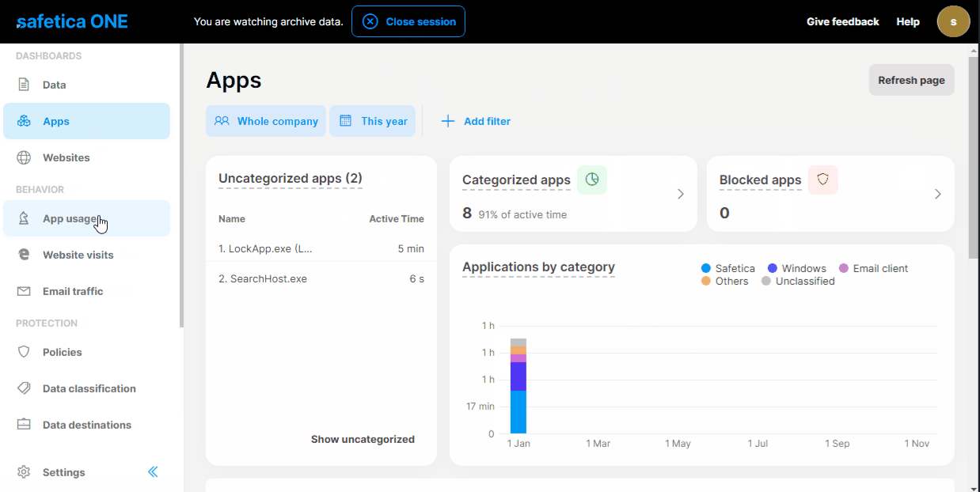Open the Email traffic section
This screenshot has width=980, height=492.
click(x=73, y=291)
